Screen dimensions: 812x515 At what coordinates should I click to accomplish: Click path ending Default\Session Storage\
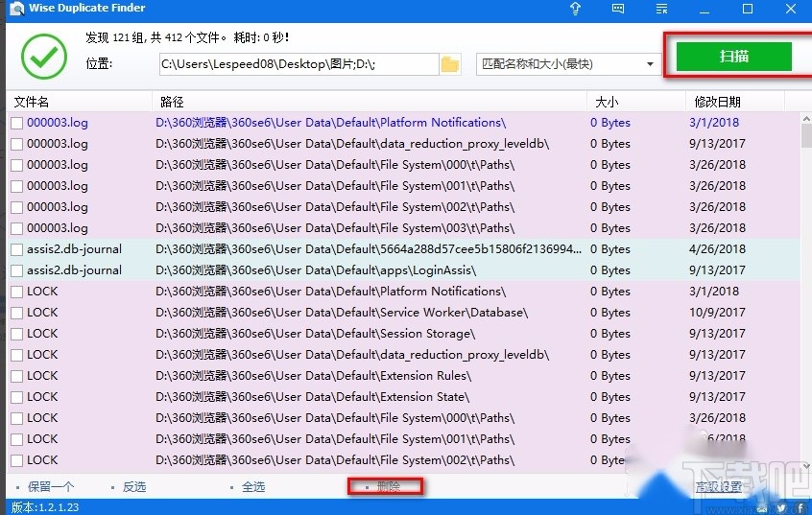coord(316,334)
